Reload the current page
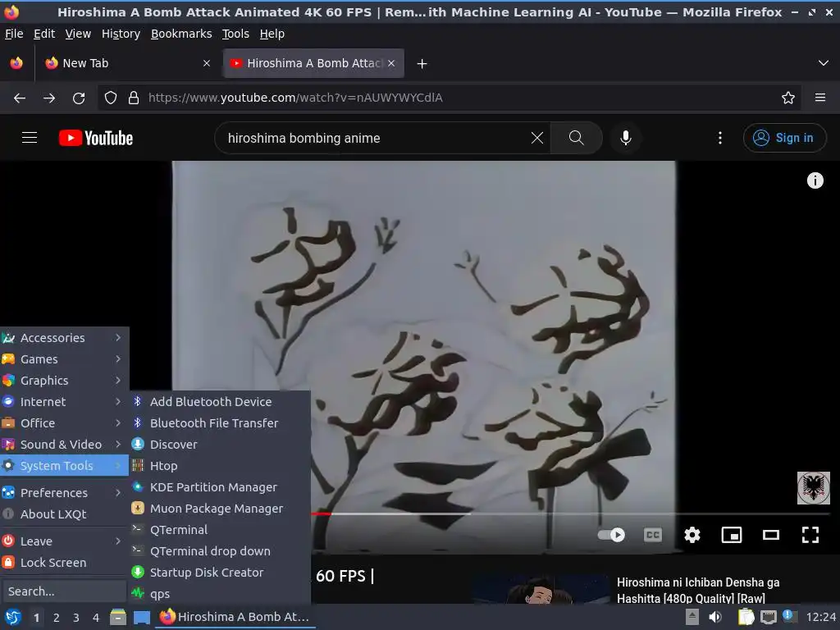This screenshot has height=630, width=840. 79,98
